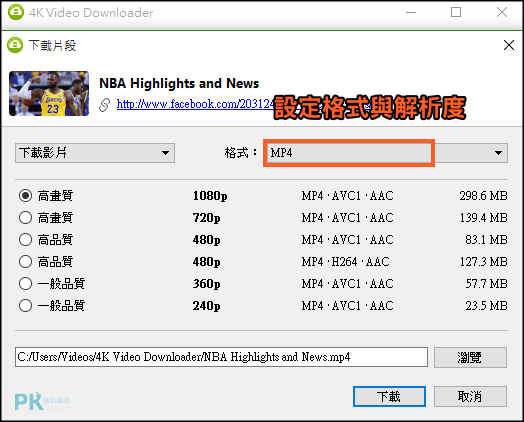Click the 720p resolution label
The height and width of the screenshot is (422, 524).
tap(207, 218)
